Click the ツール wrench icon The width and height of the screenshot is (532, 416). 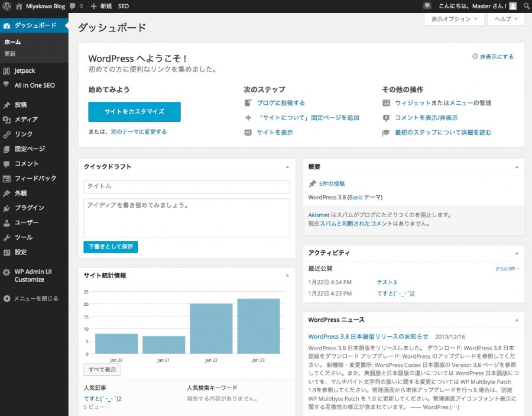point(7,238)
